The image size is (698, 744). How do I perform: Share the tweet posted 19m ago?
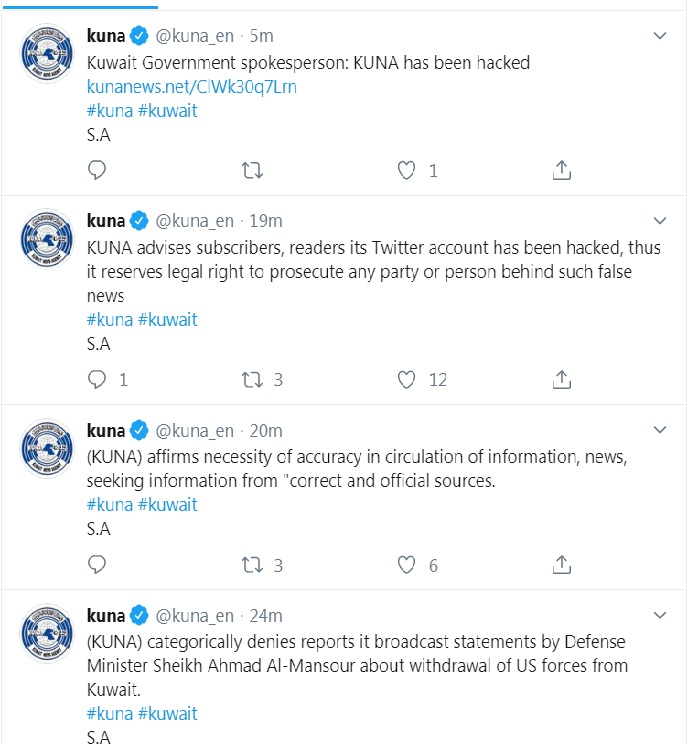click(562, 379)
